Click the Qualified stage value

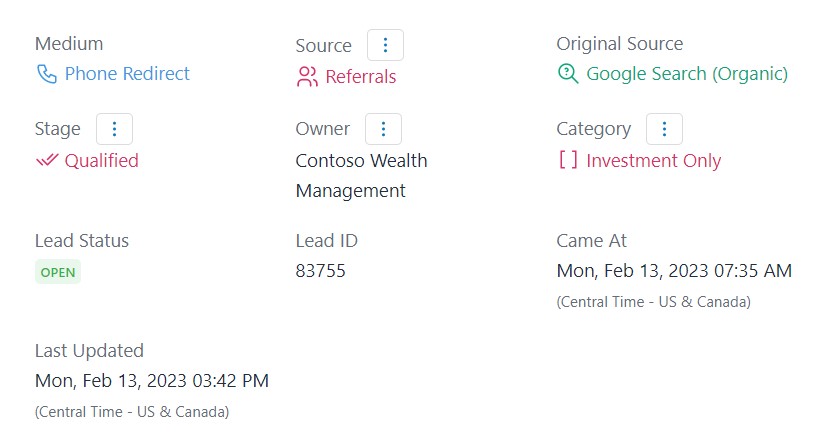[102, 161]
